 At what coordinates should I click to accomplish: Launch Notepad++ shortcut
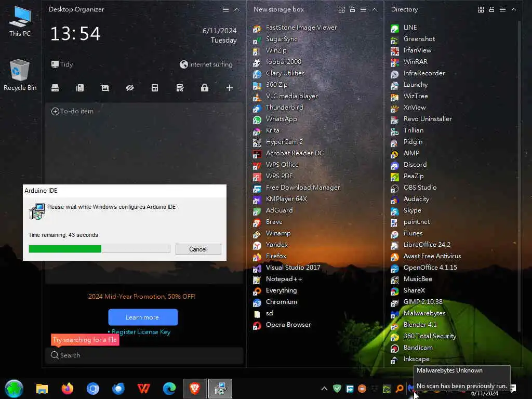coord(277,279)
